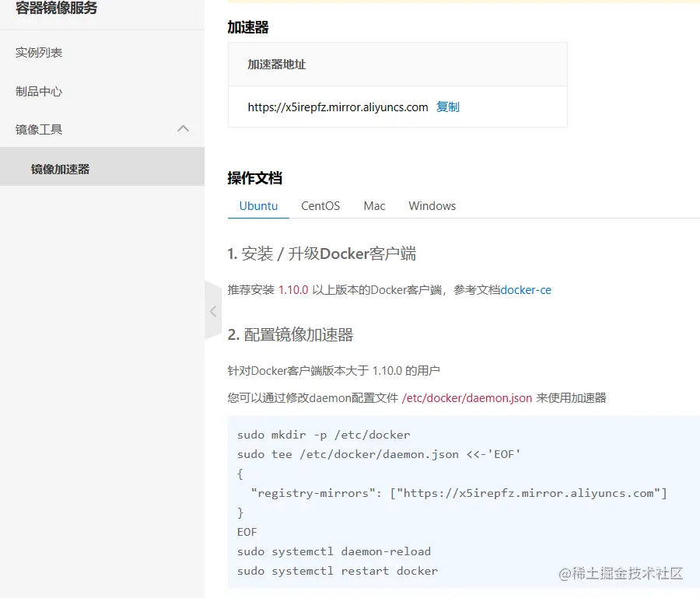
Task: Switch to the Ubuntu tab
Action: pyautogui.click(x=258, y=206)
